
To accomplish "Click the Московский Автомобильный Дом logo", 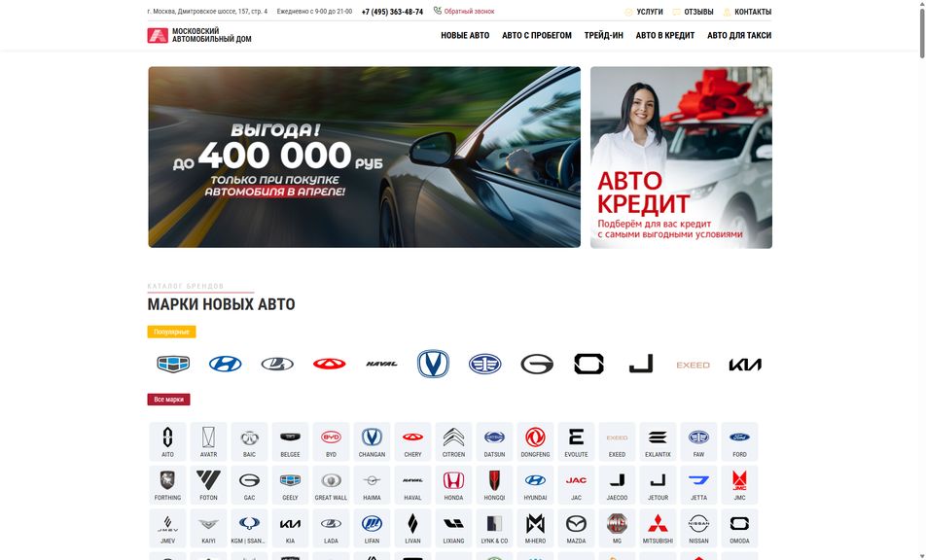I will point(199,35).
